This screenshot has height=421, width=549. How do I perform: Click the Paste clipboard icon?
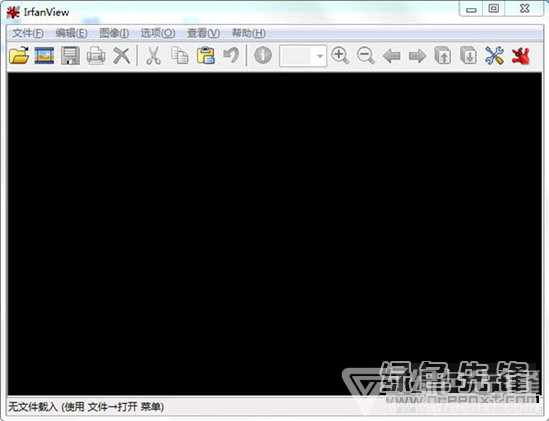click(x=206, y=55)
